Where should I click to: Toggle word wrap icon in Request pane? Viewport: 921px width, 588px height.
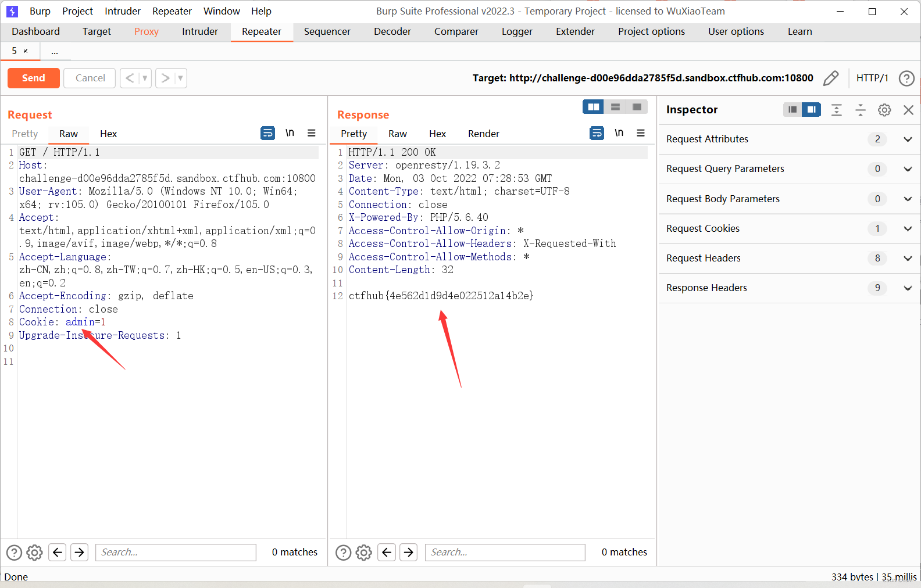(267, 133)
